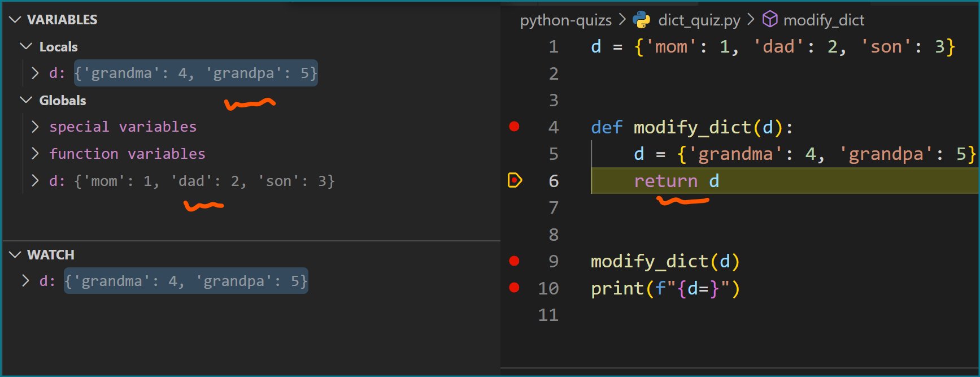Screen dimensions: 980x377
Task: Click line number 11 in gutter
Action: [548, 315]
